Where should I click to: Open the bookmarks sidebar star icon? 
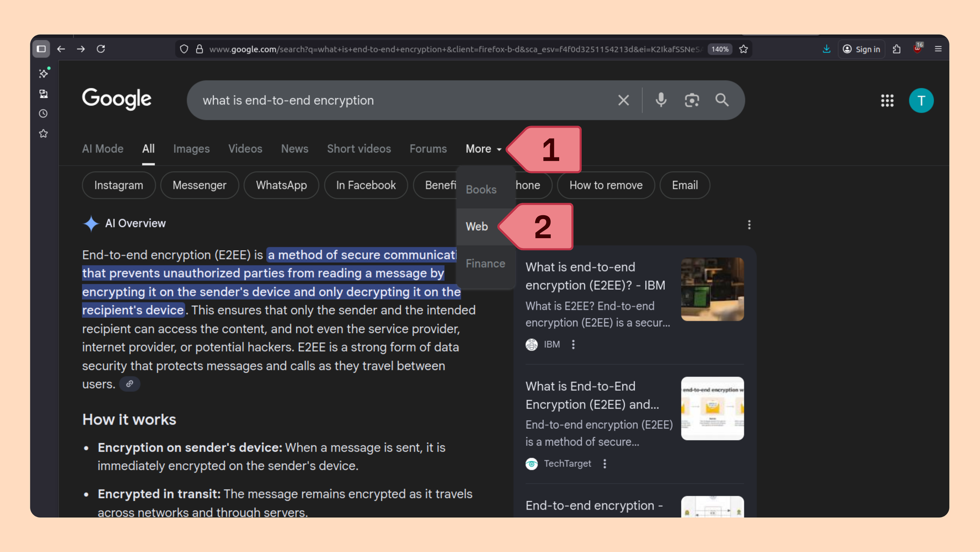point(44,134)
